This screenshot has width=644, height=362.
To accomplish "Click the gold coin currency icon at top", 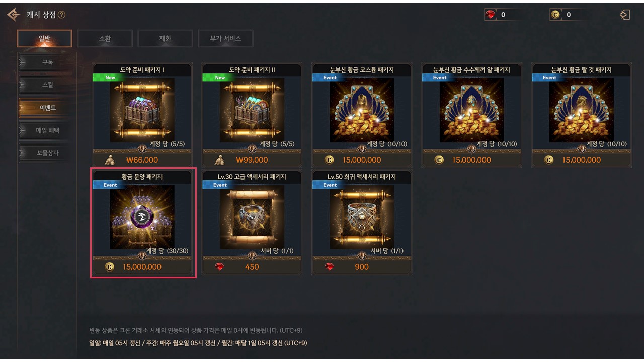I will pyautogui.click(x=555, y=15).
